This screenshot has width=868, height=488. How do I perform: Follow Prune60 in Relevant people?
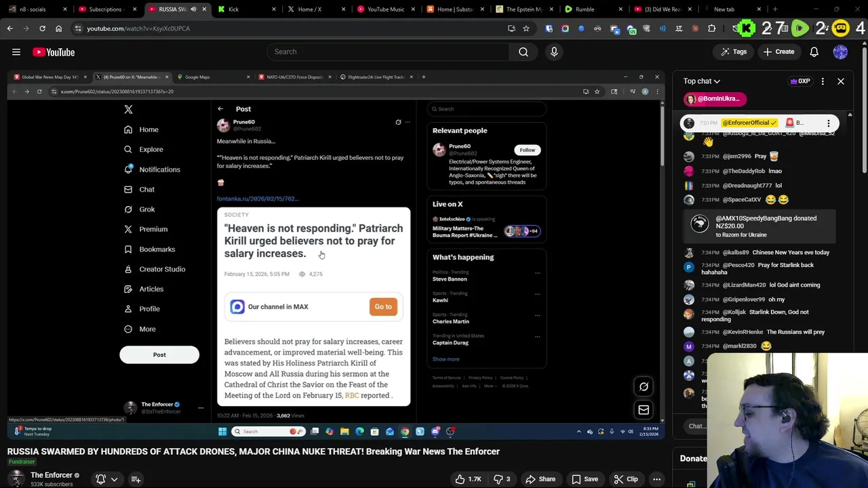[x=527, y=150]
